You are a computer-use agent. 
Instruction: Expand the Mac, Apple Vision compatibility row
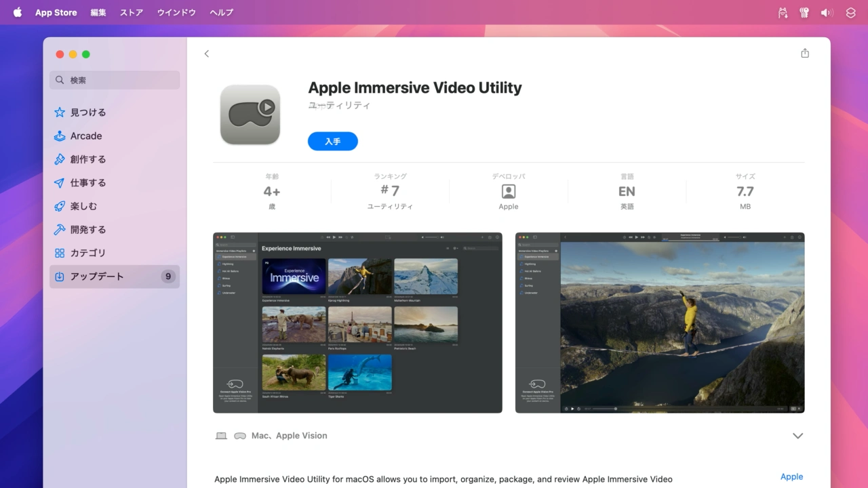[x=797, y=436]
